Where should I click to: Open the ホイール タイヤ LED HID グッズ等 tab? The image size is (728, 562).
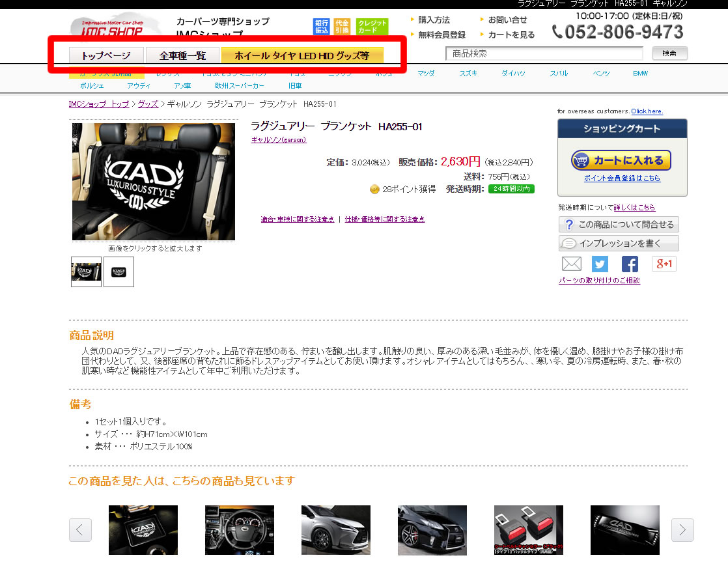point(302,55)
